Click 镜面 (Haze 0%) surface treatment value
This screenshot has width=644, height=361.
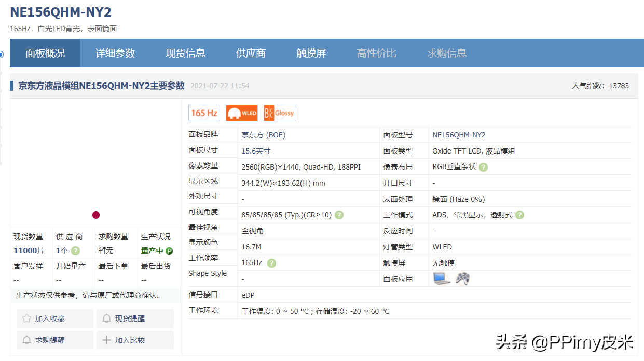click(459, 199)
